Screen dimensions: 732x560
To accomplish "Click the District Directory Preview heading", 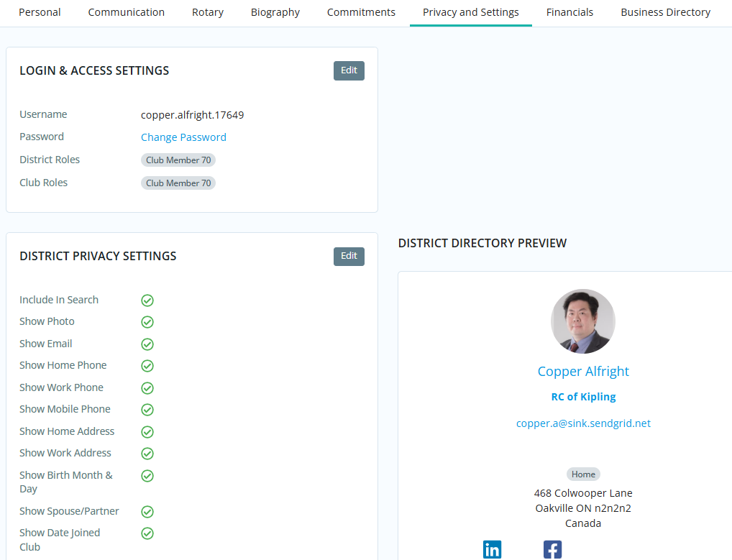I will [482, 243].
